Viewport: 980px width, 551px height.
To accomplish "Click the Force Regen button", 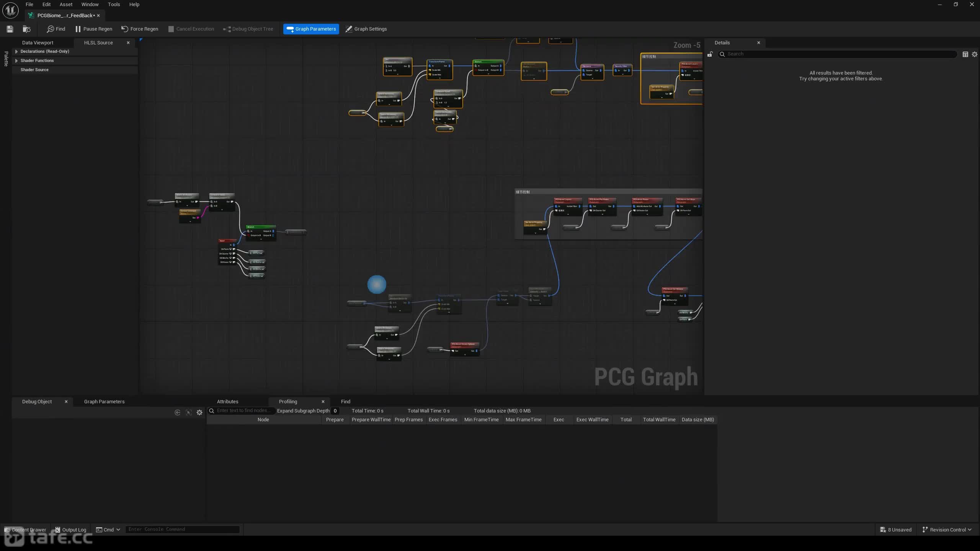I will (x=140, y=29).
